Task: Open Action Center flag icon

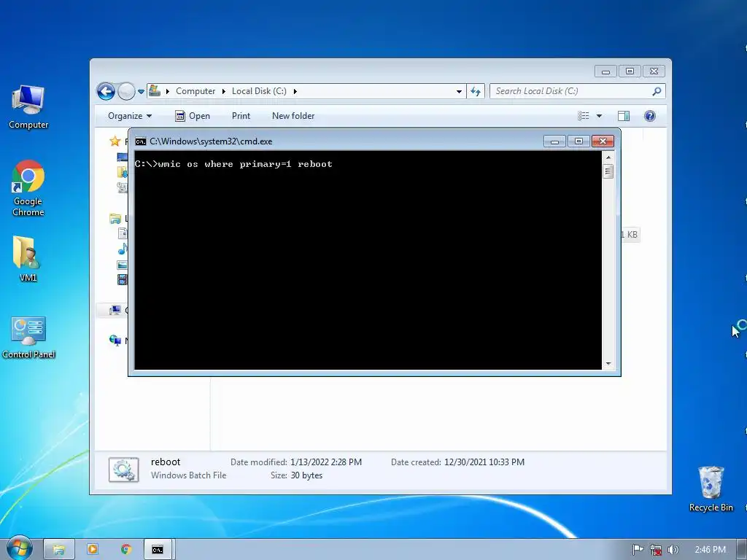Action: coord(638,550)
